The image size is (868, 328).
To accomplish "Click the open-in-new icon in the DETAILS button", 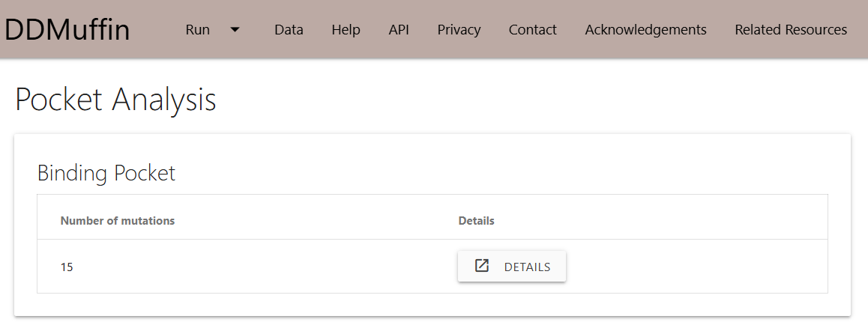I will pos(482,266).
